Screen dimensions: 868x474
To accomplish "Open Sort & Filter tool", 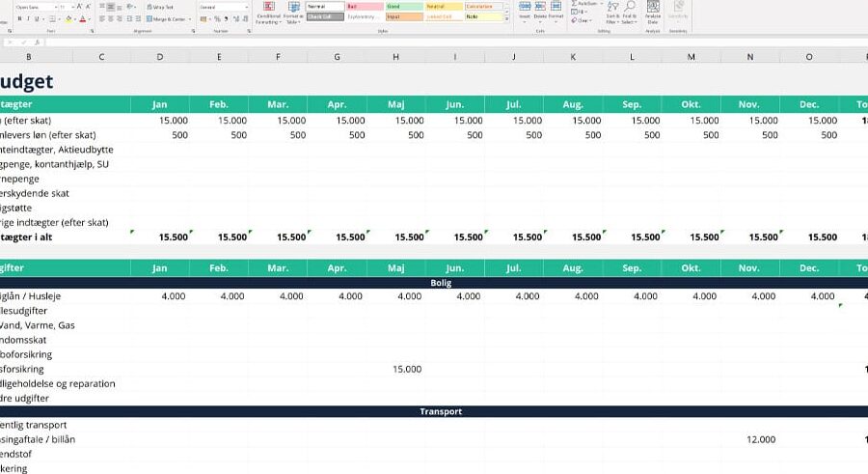I will 612,13.
